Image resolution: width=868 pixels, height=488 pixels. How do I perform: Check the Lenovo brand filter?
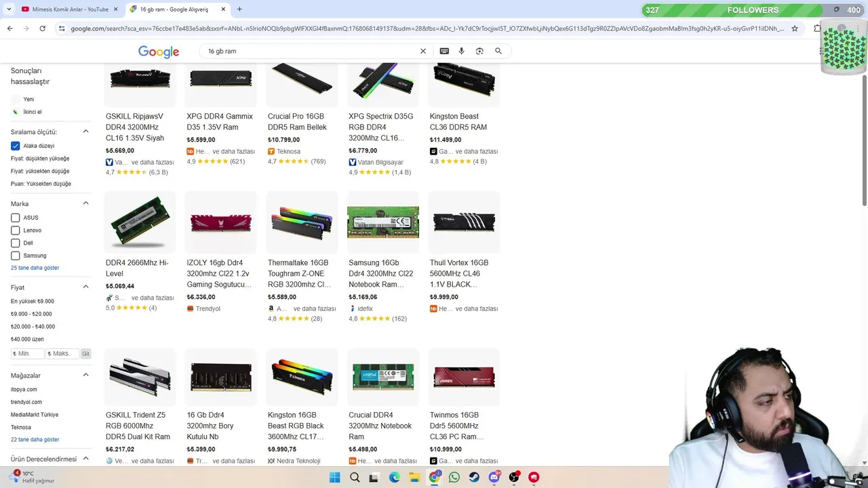pos(16,230)
